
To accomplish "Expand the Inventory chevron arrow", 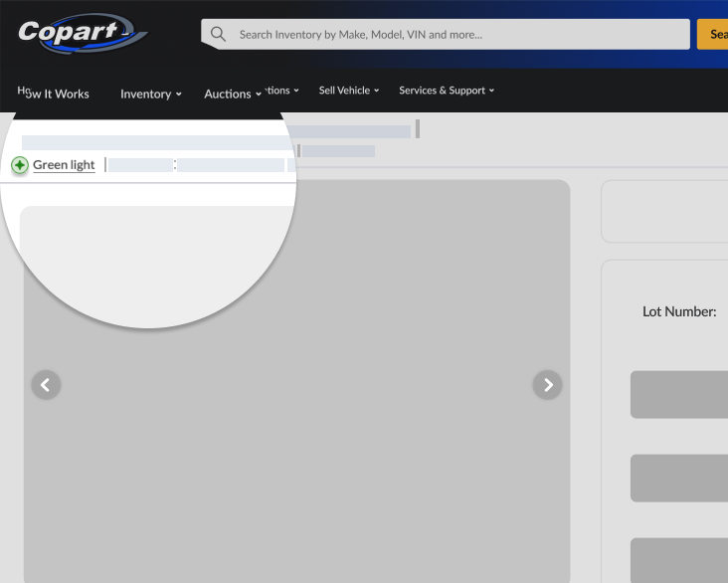I will click(x=179, y=94).
